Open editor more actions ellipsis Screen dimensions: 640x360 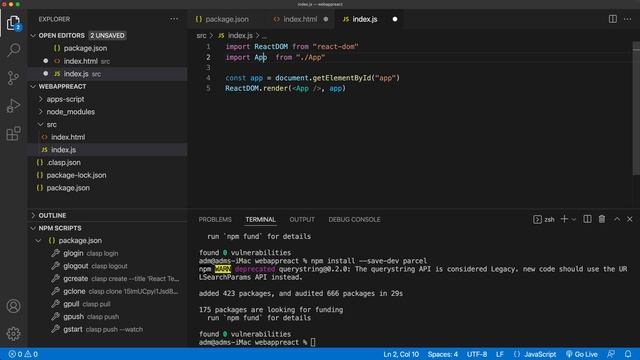pyautogui.click(x=627, y=19)
